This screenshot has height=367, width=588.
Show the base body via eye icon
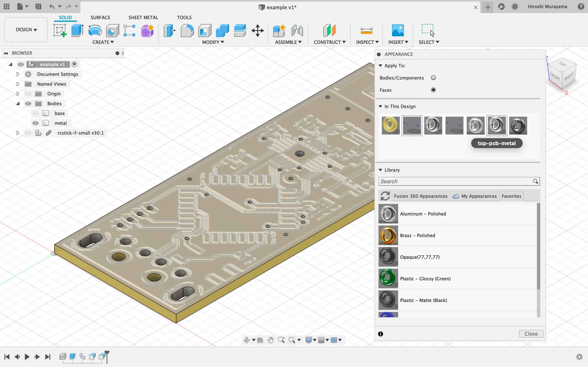pos(36,113)
